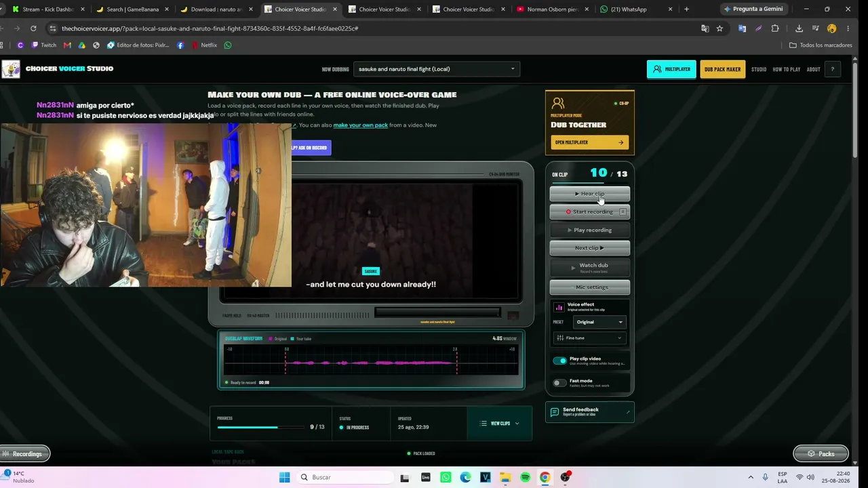Open Chrome downloads icon

[799, 28]
